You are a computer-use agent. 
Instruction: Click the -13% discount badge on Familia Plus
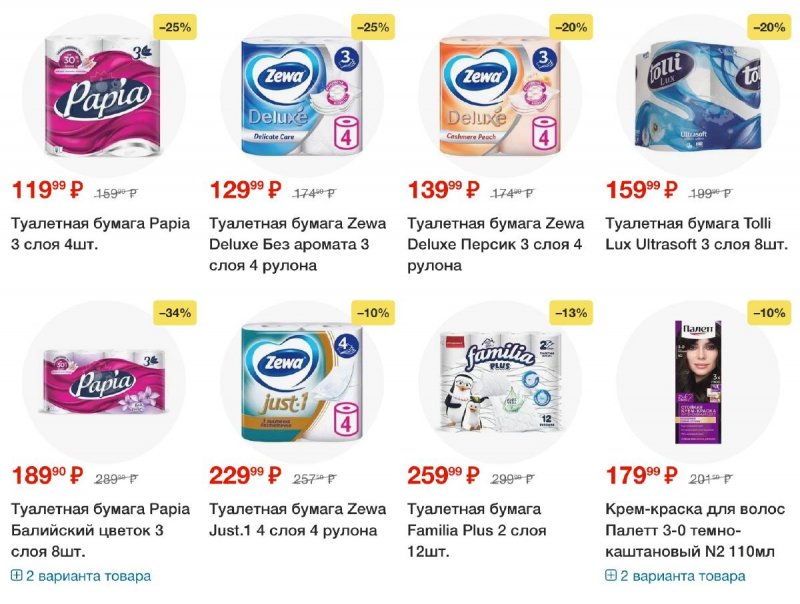point(571,313)
